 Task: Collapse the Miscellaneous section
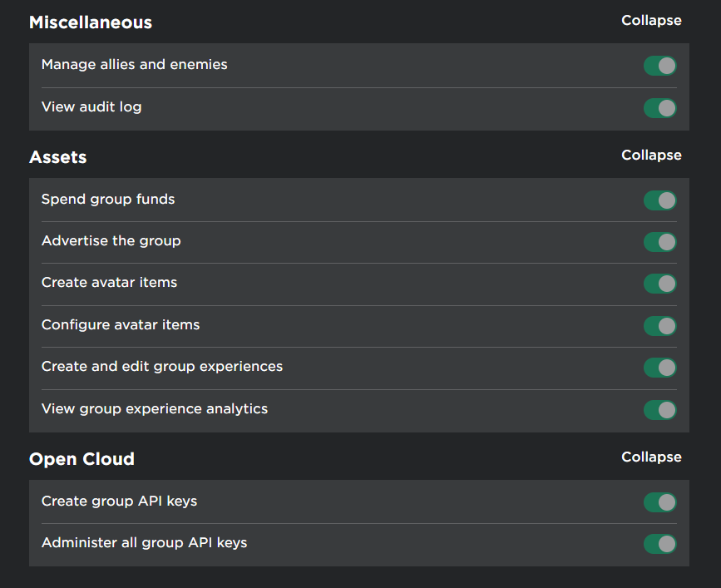pos(651,20)
